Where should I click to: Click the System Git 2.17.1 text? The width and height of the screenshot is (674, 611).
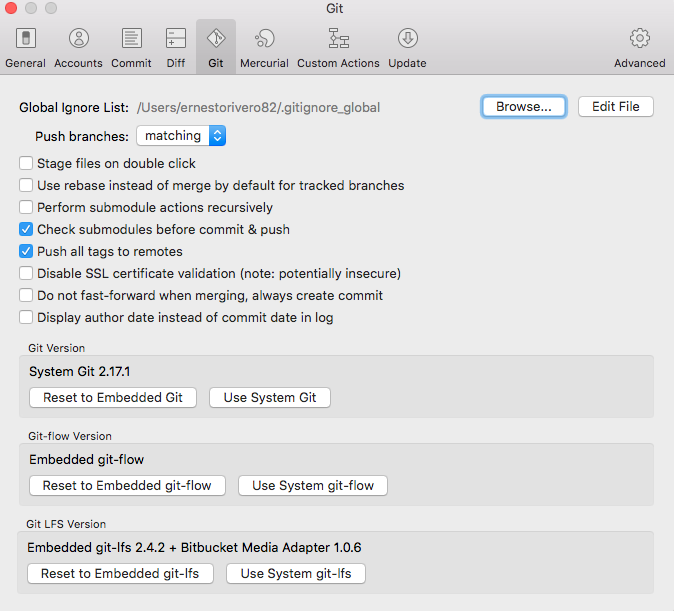(x=80, y=372)
